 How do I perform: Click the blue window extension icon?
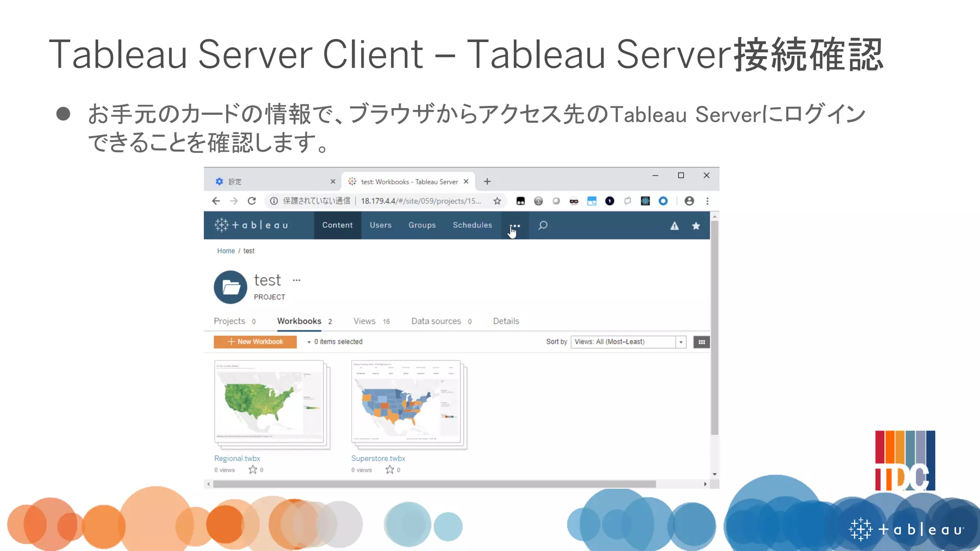tap(592, 201)
